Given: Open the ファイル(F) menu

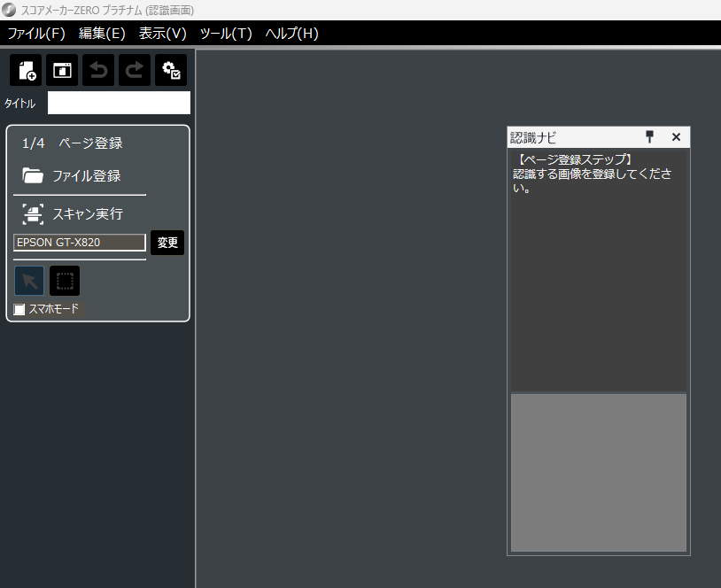Looking at the screenshot, I should coord(36,34).
